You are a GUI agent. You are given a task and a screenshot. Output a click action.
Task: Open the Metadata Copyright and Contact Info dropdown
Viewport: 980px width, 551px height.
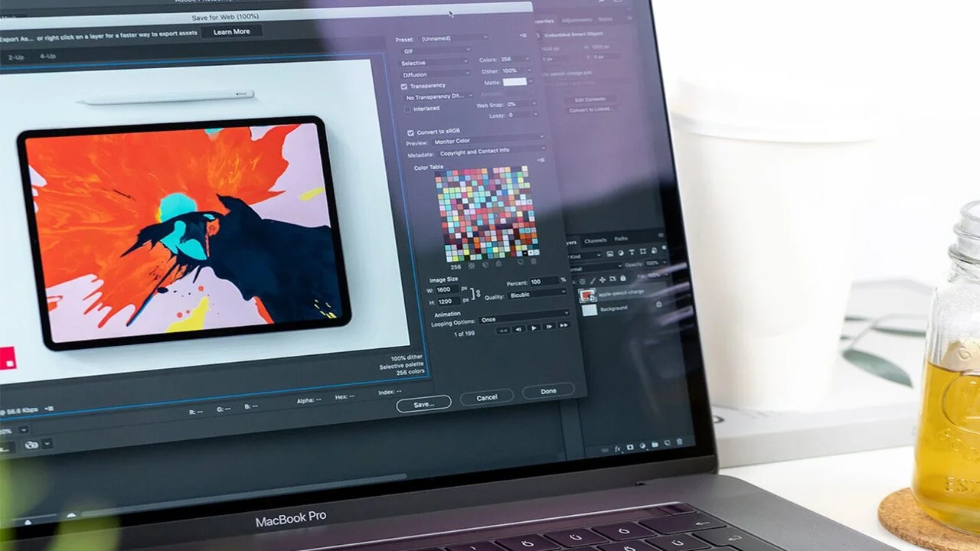point(491,151)
